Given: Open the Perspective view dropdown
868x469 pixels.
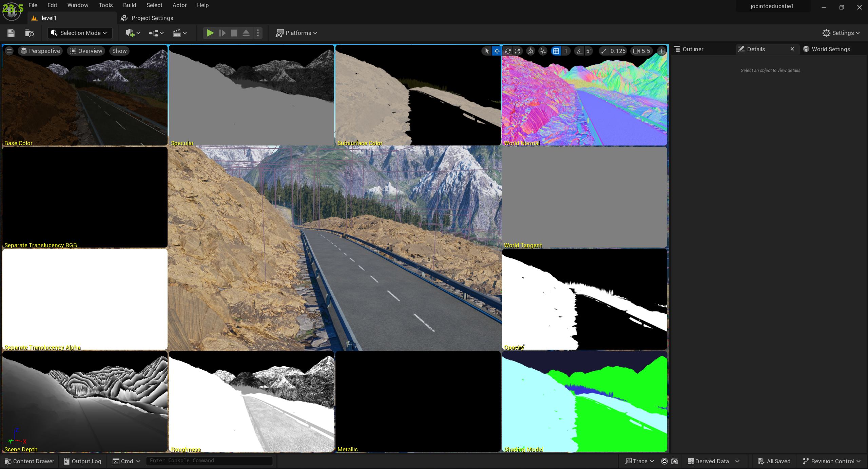Looking at the screenshot, I should tap(40, 51).
